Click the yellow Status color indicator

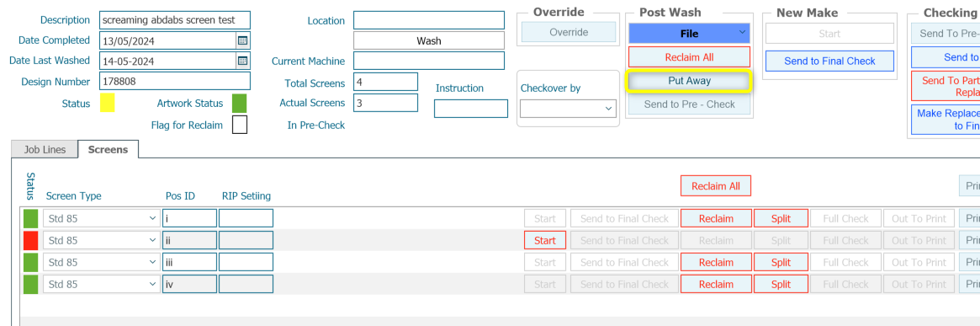tap(108, 104)
